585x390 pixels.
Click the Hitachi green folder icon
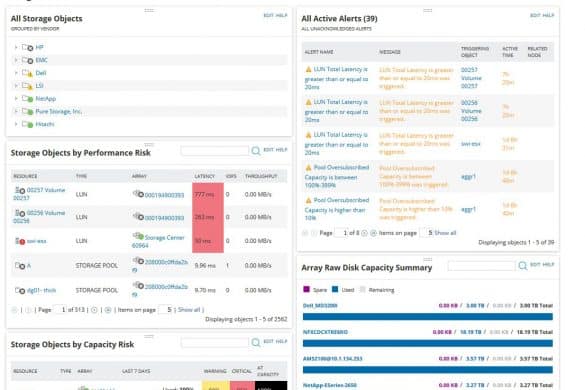28,124
